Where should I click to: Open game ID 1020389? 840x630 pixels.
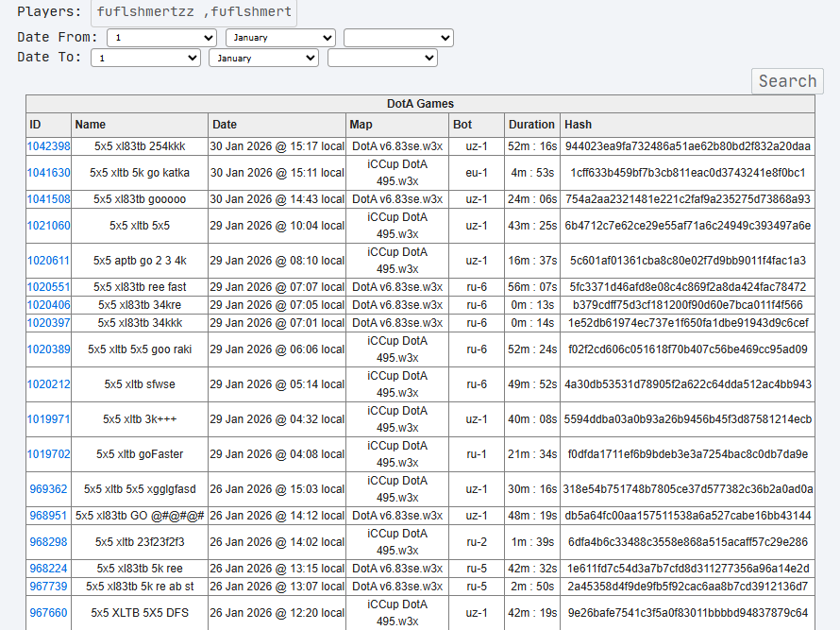point(48,349)
